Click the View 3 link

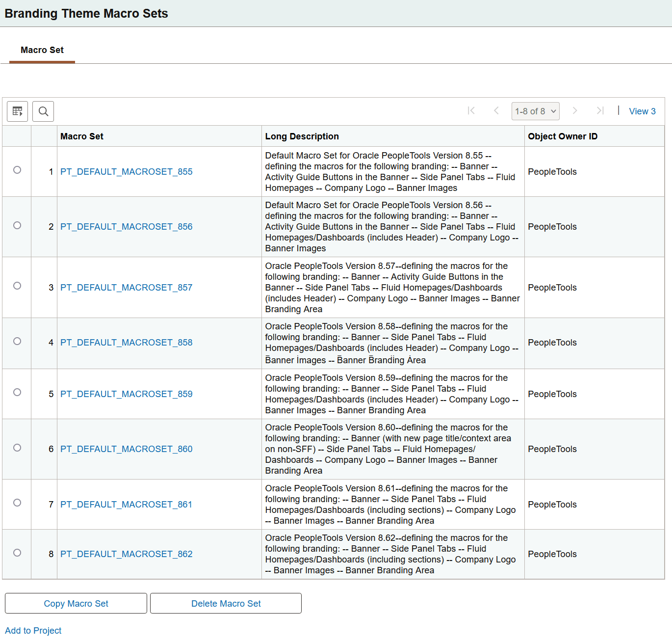pos(642,111)
